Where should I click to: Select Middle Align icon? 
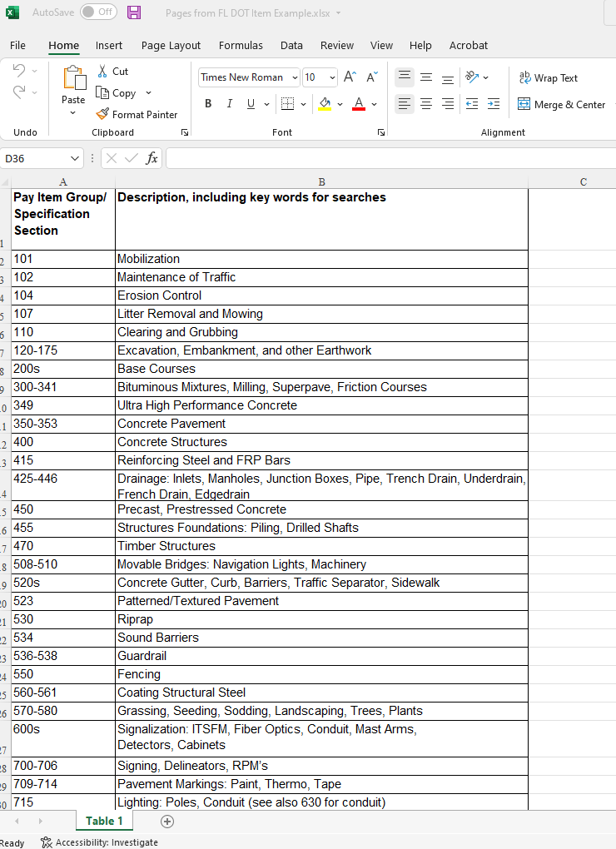(x=426, y=77)
